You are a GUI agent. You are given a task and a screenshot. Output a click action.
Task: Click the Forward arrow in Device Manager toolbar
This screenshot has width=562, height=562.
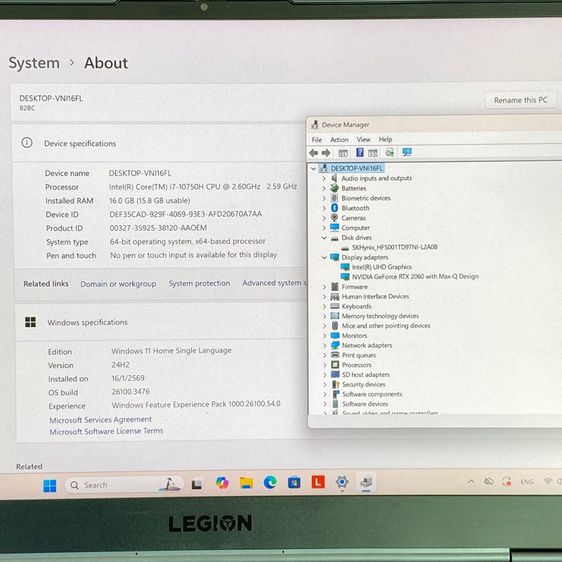[326, 153]
